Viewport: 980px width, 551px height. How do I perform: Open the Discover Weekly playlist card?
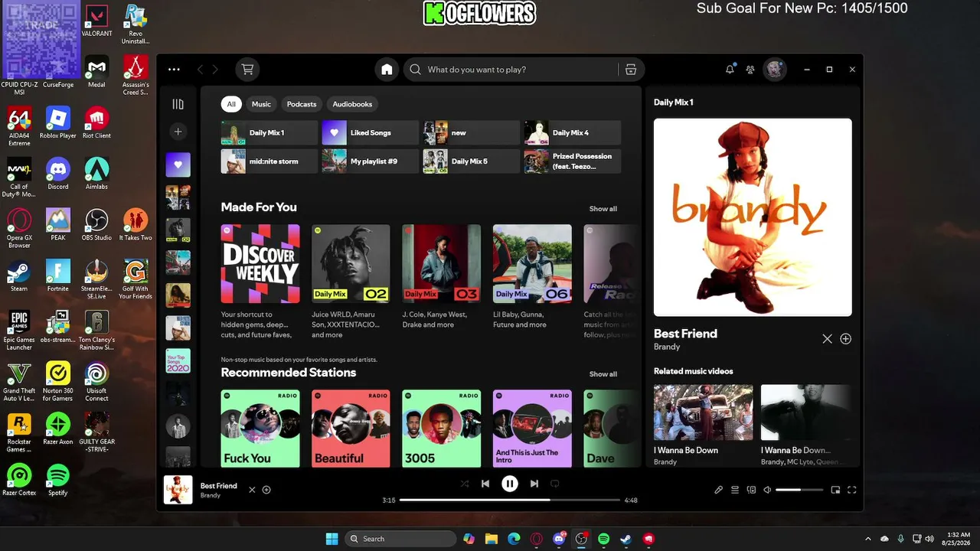(260, 282)
